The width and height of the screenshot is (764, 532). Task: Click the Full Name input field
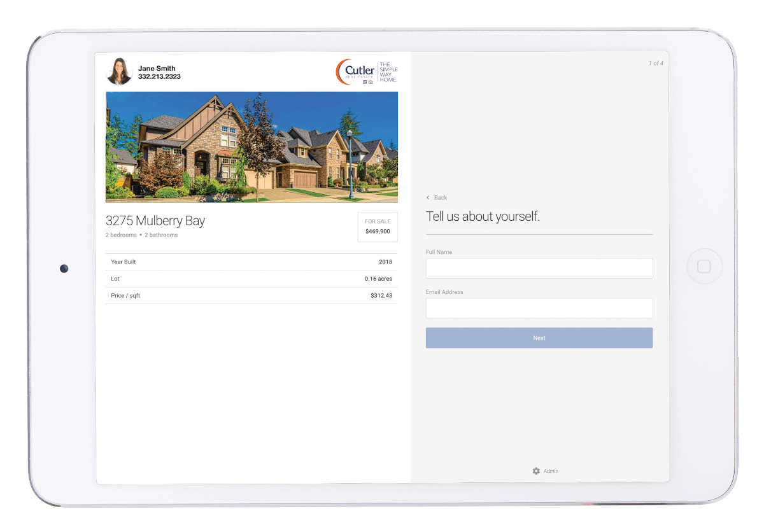click(x=539, y=269)
